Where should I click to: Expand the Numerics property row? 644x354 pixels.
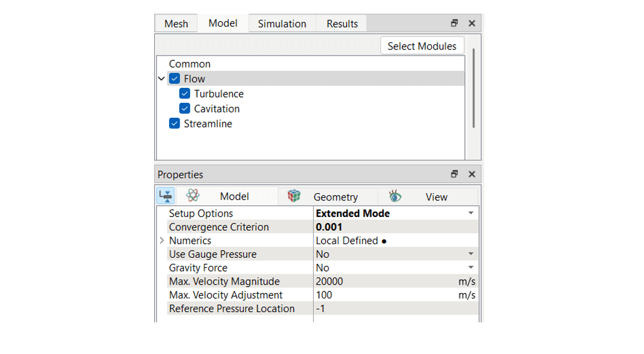click(x=162, y=240)
